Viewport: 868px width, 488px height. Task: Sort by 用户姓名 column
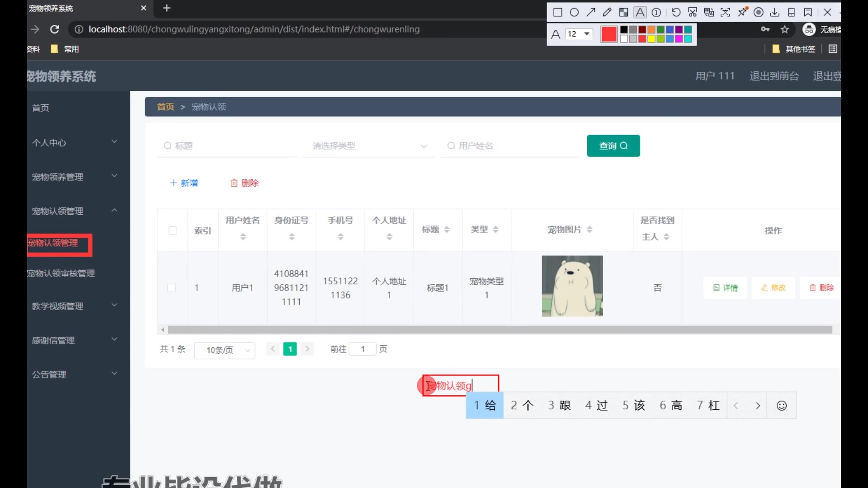243,236
